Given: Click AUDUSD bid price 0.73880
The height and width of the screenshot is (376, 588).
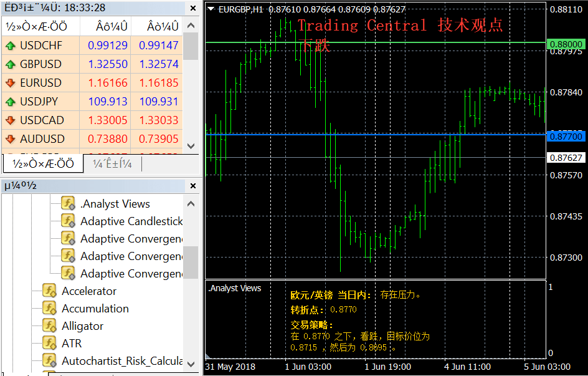Looking at the screenshot, I should (108, 139).
